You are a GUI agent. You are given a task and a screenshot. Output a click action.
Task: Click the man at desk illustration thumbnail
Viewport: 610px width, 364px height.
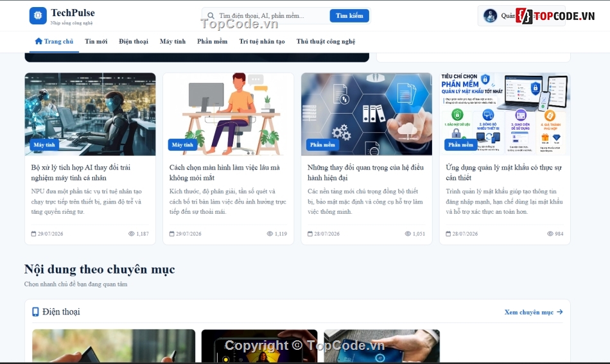point(229,114)
